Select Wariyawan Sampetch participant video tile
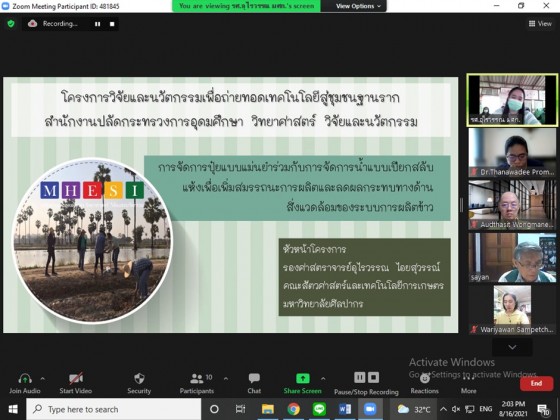Image resolution: width=560 pixels, height=420 pixels. 512,310
